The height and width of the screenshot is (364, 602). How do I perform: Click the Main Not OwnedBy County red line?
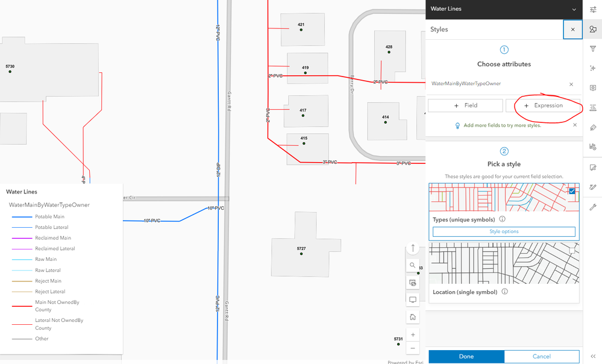[22, 306]
